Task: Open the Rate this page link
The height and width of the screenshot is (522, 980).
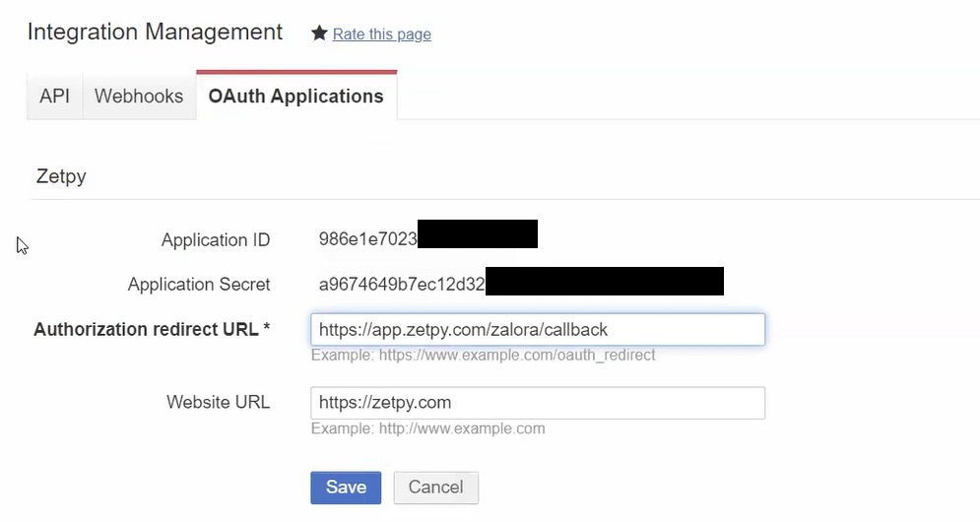Action: point(381,34)
